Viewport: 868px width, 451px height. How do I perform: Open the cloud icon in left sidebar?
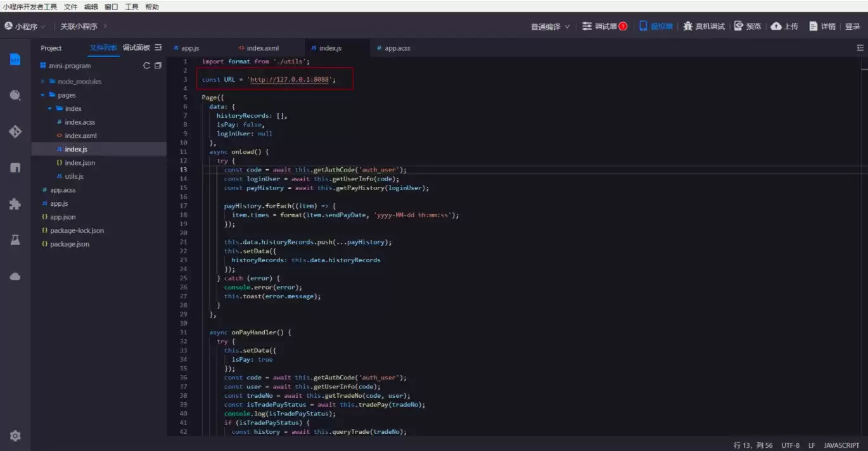15,277
